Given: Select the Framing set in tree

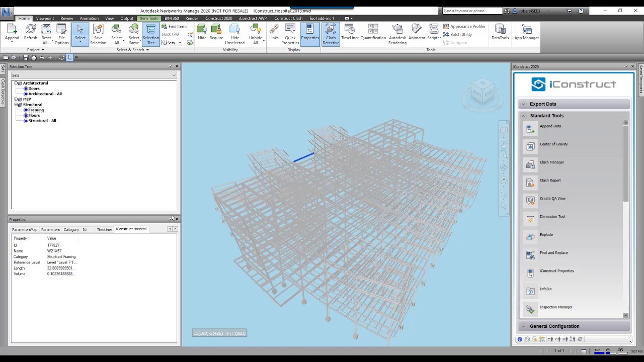Looking at the screenshot, I should point(36,110).
